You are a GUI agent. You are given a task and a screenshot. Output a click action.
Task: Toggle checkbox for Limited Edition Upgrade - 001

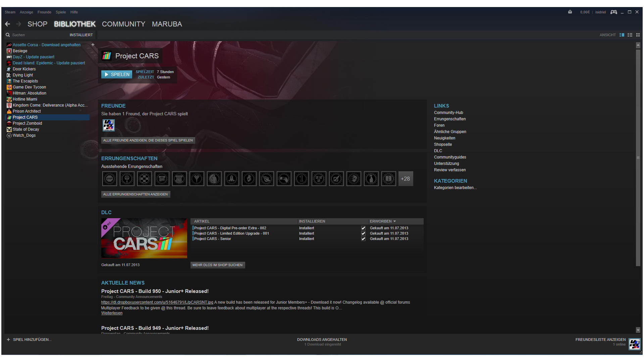(363, 234)
